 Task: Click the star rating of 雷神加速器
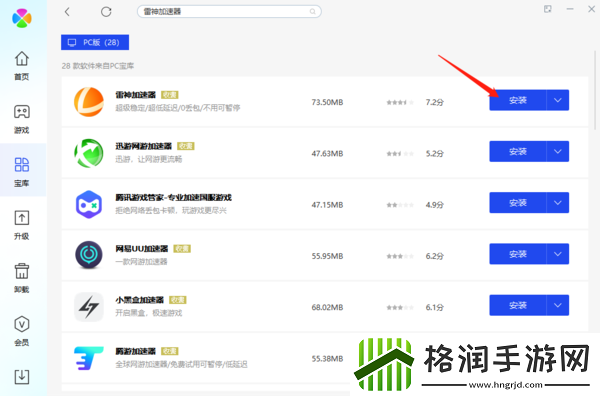[400, 102]
